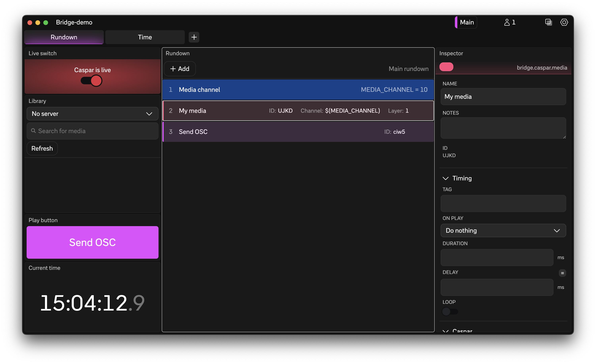596x364 pixels.
Task: Open the No server dropdown
Action: click(92, 114)
